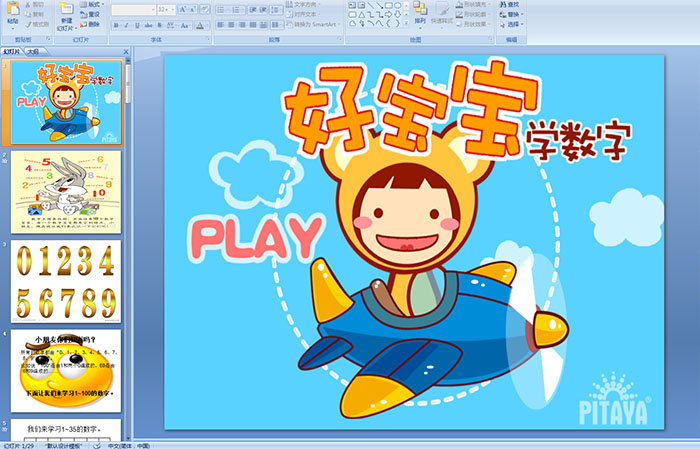Expand the shapes gallery More arrow
700x449 pixels.
[x=406, y=24]
